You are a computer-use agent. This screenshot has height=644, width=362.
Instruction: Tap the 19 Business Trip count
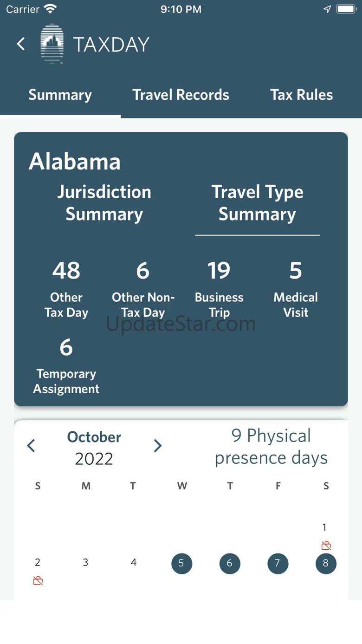click(219, 288)
